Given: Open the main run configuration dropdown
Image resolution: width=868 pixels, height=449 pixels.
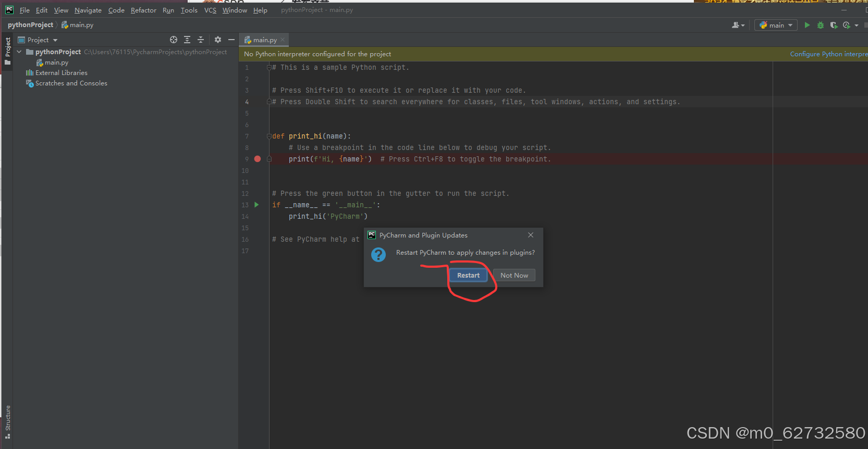Looking at the screenshot, I should tap(776, 25).
